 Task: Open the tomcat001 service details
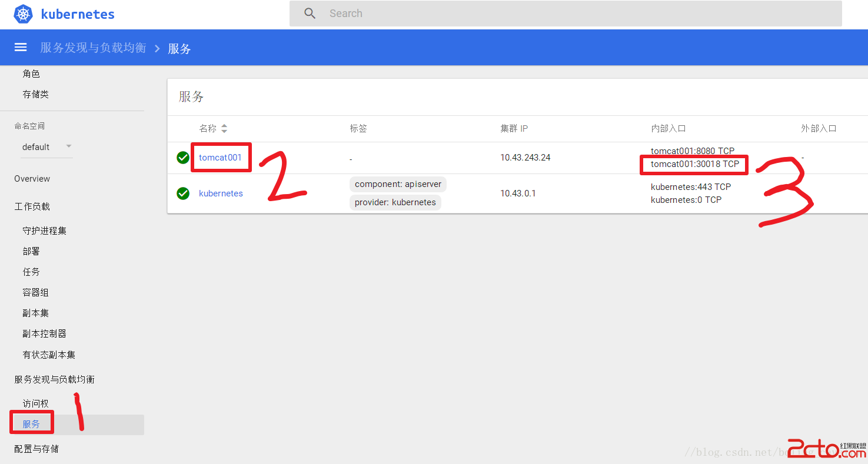[221, 157]
